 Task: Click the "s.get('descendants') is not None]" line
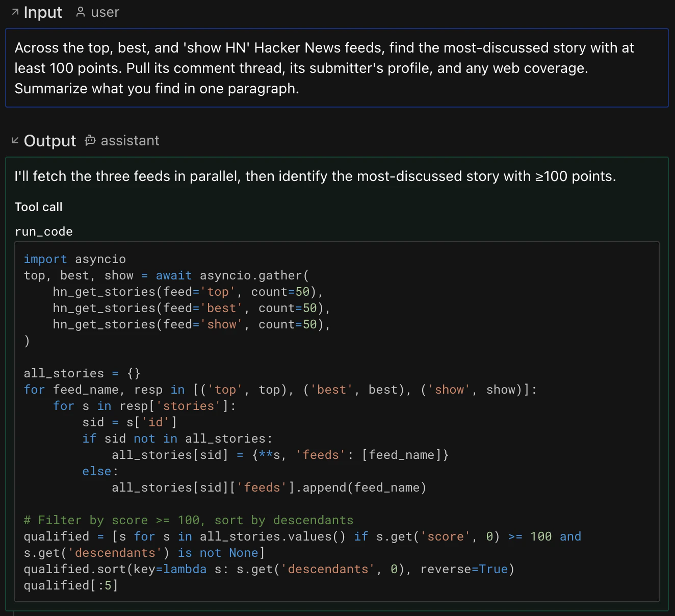pos(144,553)
